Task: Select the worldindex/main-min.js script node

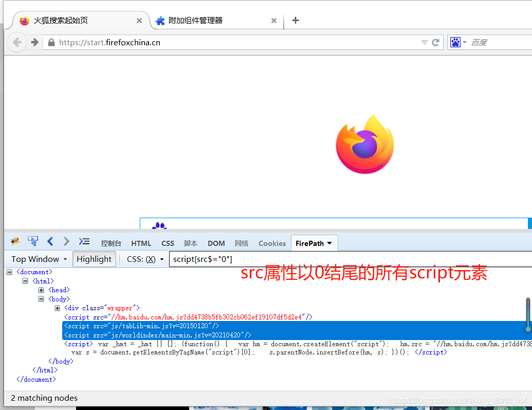Action: 158,335
